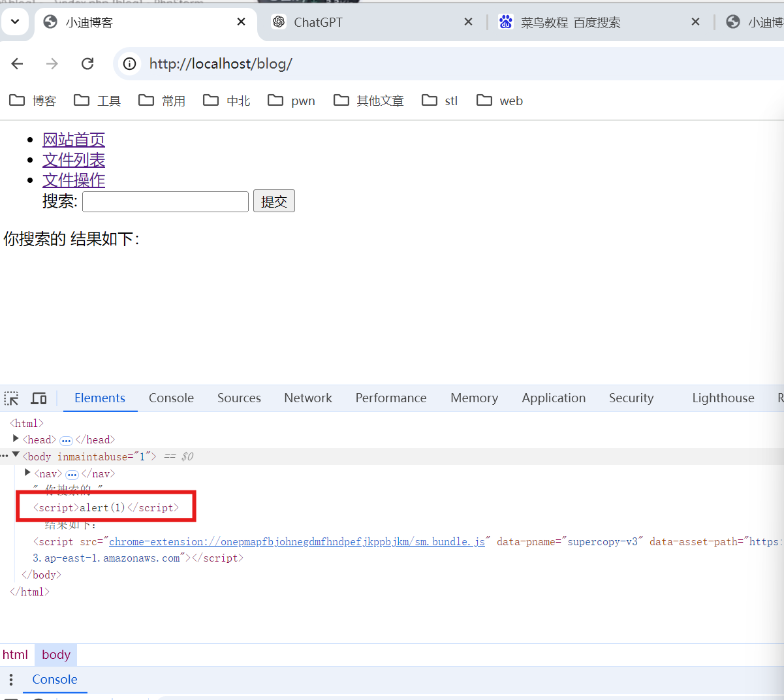Click the 搜索 text input field
Viewport: 784px width, 700px height.
[165, 202]
